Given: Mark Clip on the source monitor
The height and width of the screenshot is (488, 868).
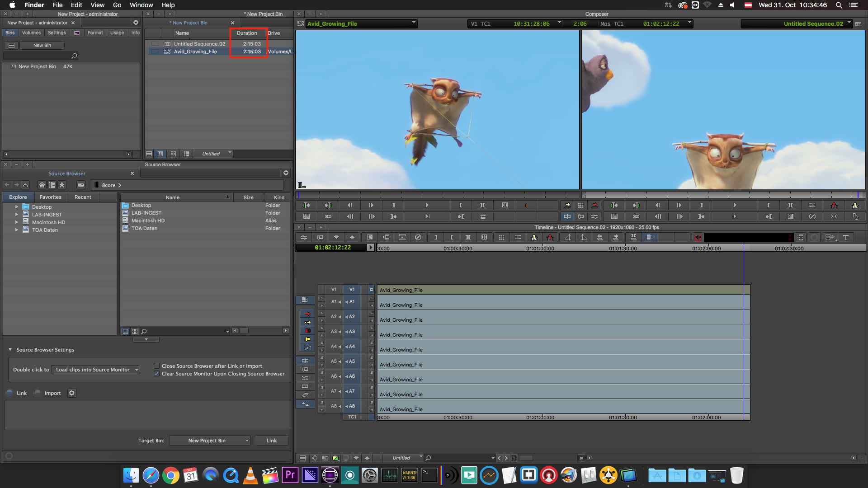Looking at the screenshot, I should pos(482,205).
